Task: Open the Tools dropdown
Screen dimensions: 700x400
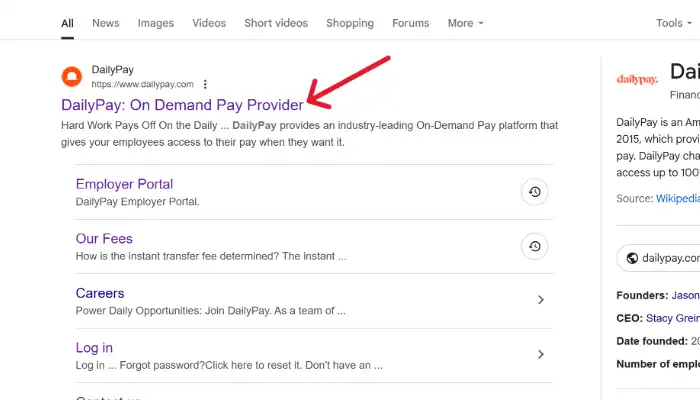Action: click(674, 23)
